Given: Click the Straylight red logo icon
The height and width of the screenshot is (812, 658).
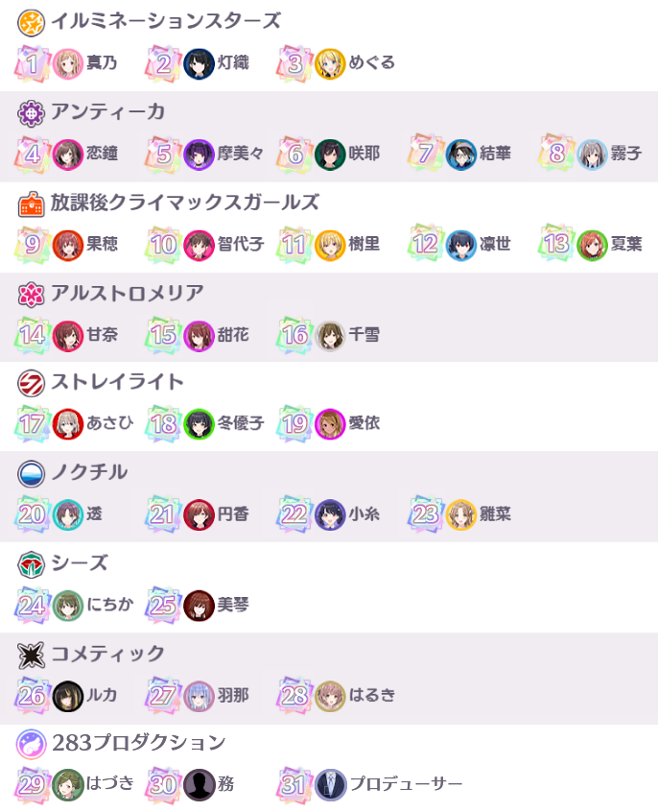Looking at the screenshot, I should click(x=31, y=384).
